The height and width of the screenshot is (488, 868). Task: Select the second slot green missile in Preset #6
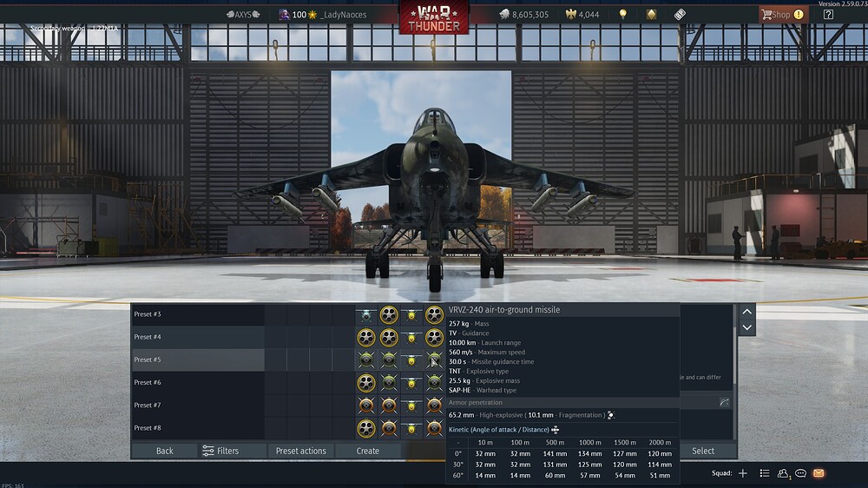[x=389, y=383]
